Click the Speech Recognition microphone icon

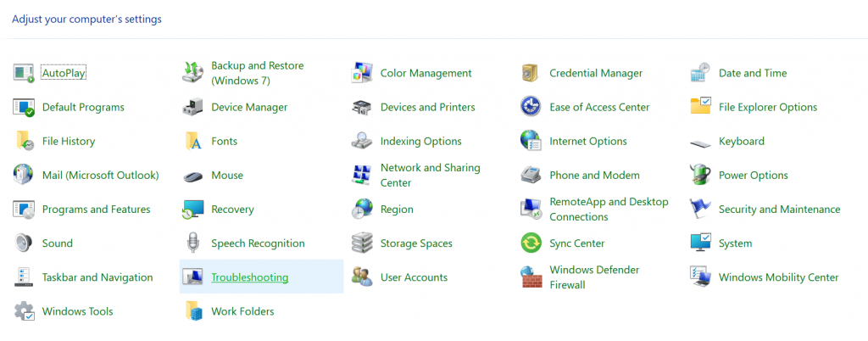(x=193, y=243)
